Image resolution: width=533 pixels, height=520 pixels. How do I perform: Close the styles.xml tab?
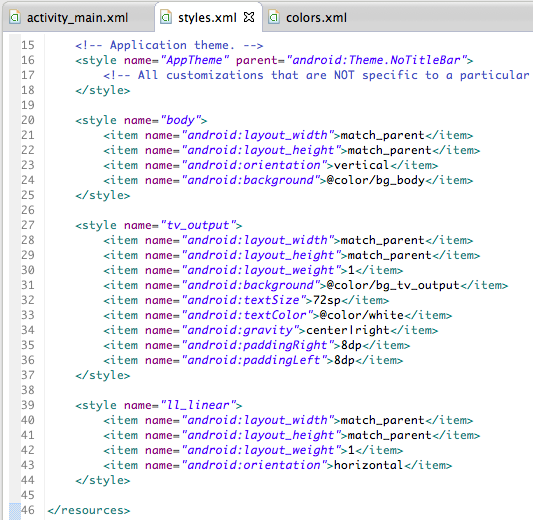249,17
